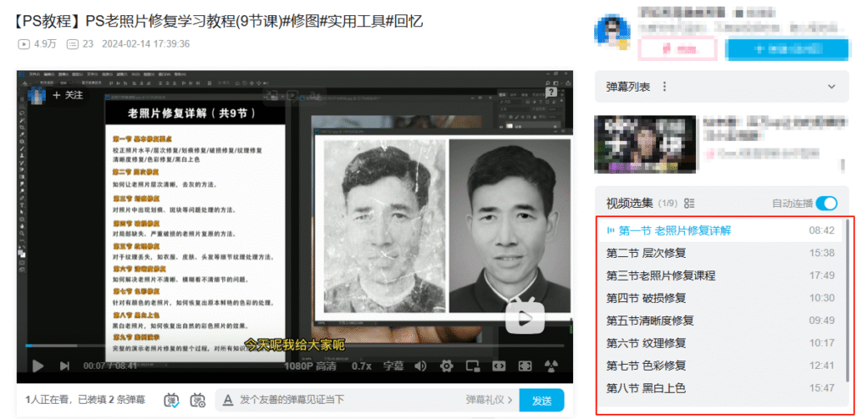
Task: Mute audio via the speaker volume icon
Action: (420, 366)
